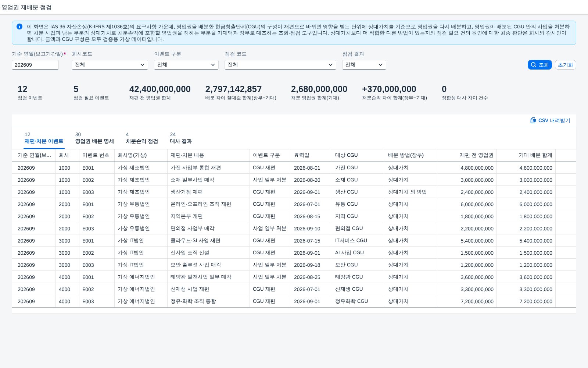The image size is (588, 368).
Task: Expand the 점검 코드 dropdown
Action: click(x=280, y=65)
